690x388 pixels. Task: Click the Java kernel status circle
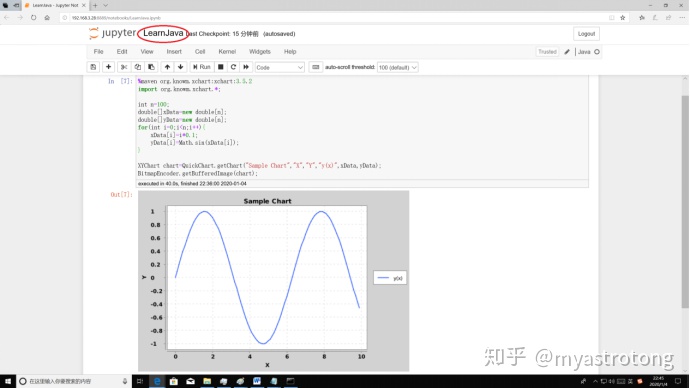tap(597, 52)
